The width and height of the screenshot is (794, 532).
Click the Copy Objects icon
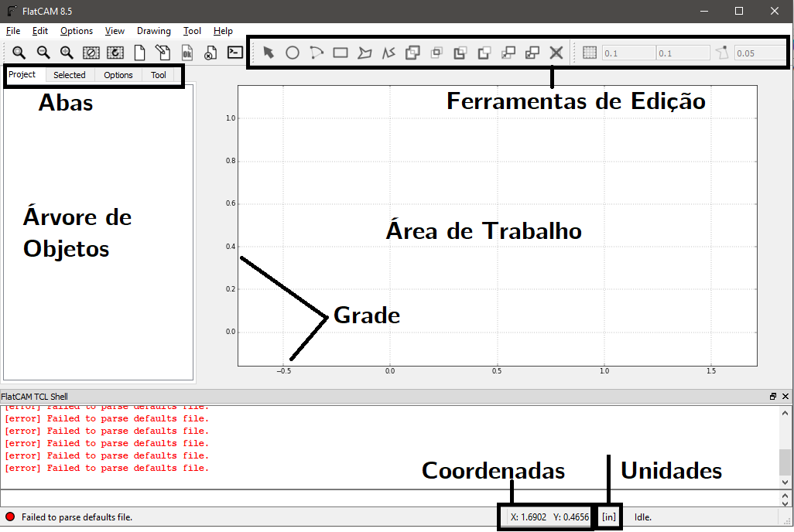pyautogui.click(x=532, y=53)
